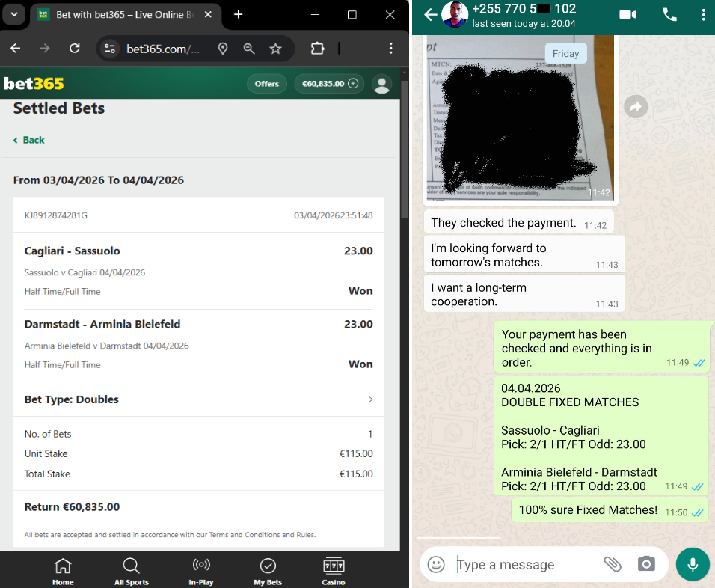Open Chrome three-dot menu

[x=390, y=49]
